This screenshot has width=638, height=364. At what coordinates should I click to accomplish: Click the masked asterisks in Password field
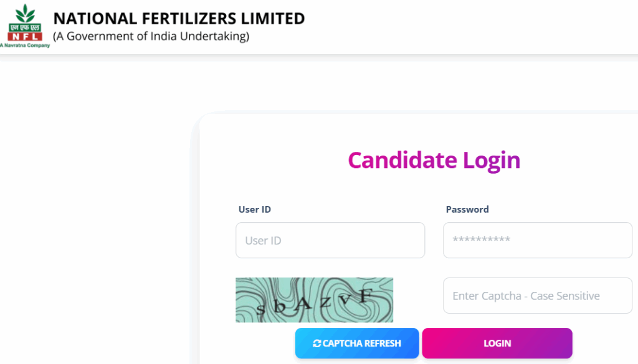tap(481, 241)
